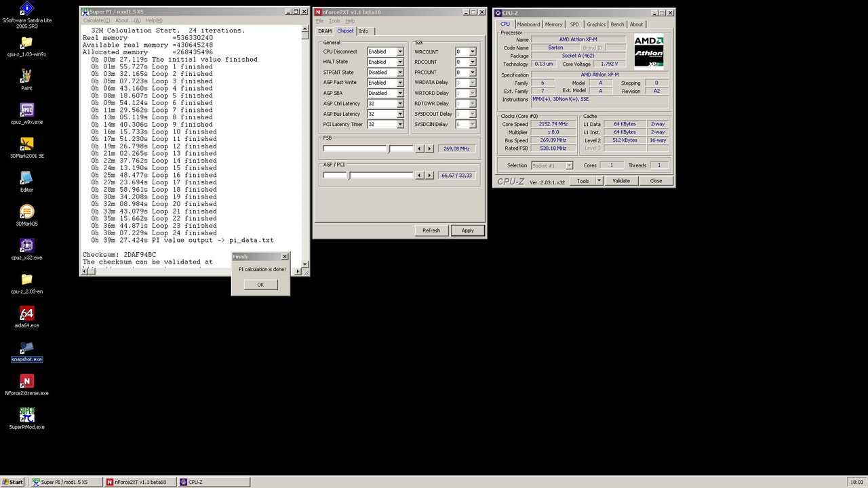Open the nForce2XT File menu
Viewport: 868px width, 488px height.
tap(319, 21)
